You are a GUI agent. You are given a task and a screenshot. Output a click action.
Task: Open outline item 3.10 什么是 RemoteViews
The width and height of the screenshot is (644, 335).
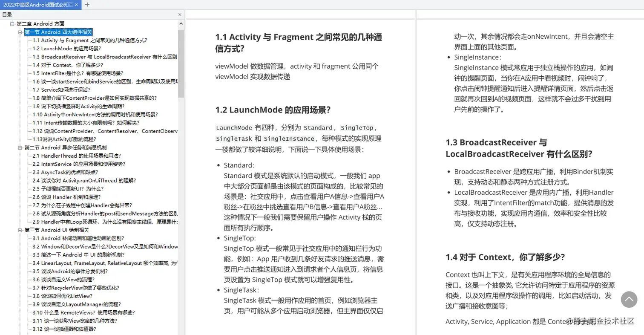pyautogui.click(x=84, y=312)
